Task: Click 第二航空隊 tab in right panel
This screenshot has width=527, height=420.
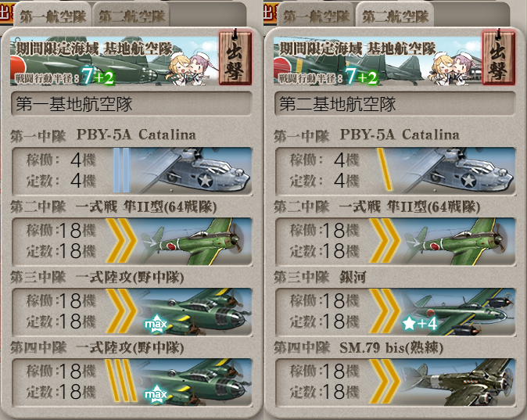Action: coord(396,16)
